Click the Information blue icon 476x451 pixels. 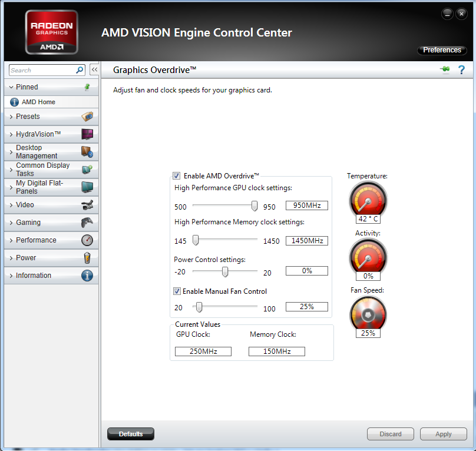point(87,276)
